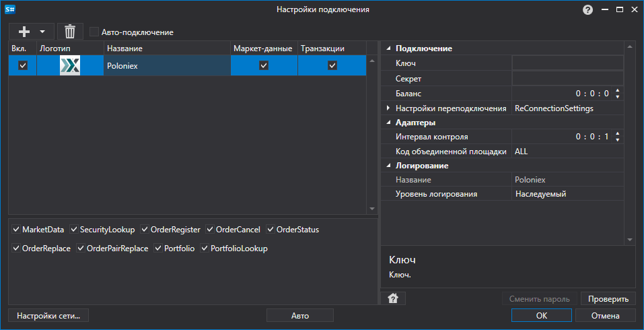This screenshot has height=330, width=644.
Task: Increase the Баланс time value with up arrow
Action: click(617, 90)
